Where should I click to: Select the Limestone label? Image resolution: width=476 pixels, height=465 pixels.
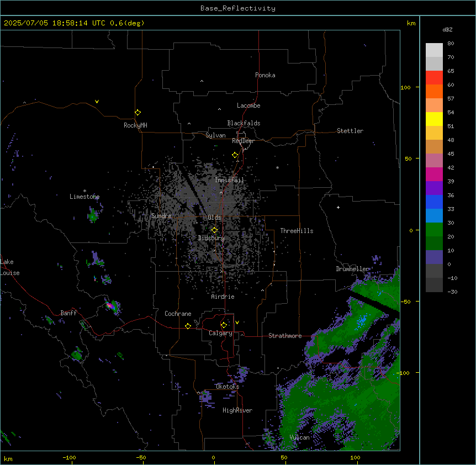[x=84, y=197]
